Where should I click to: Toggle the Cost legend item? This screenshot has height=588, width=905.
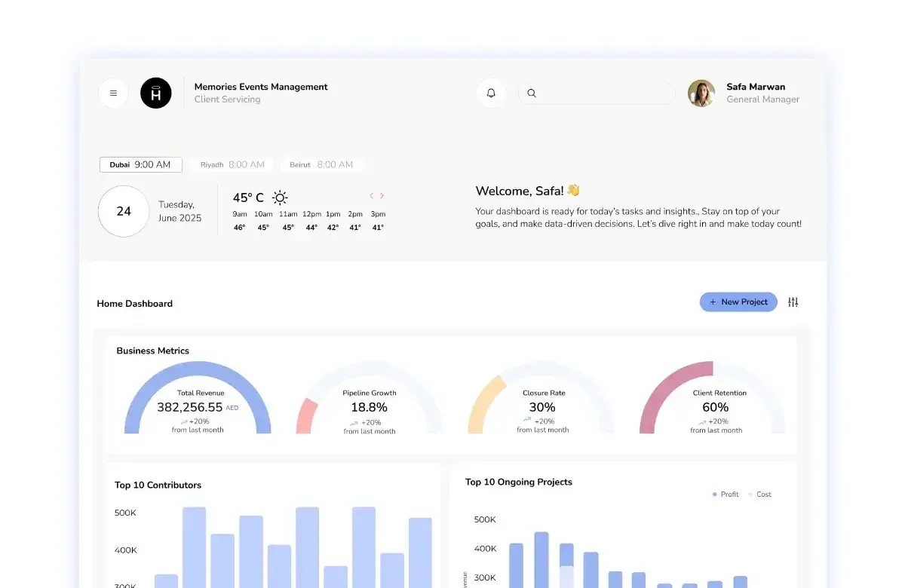tap(759, 495)
